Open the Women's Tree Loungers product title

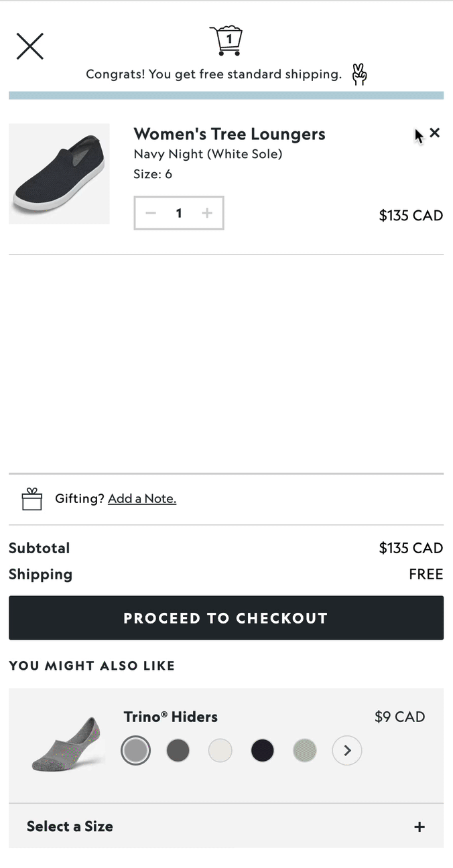(229, 134)
